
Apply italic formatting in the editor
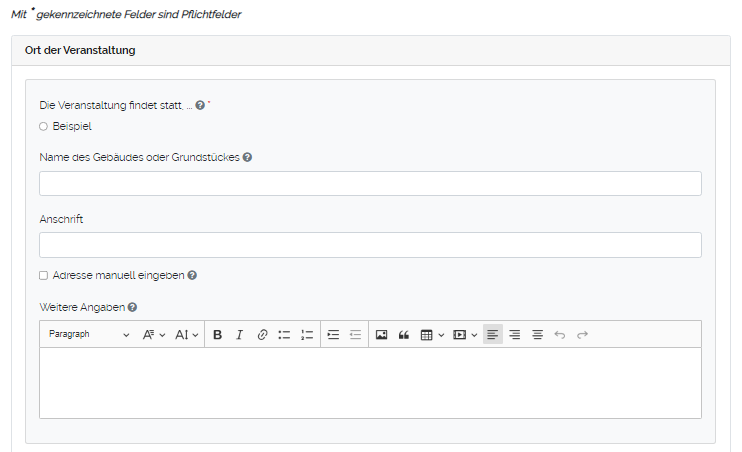[239, 335]
